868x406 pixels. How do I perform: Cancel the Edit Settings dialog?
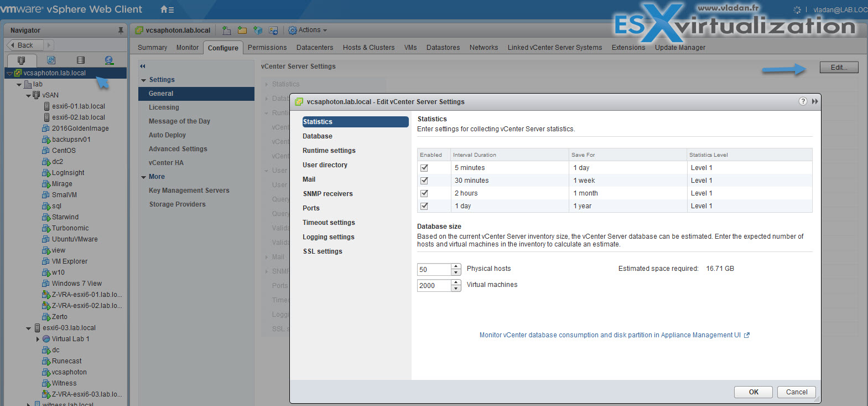pos(797,392)
